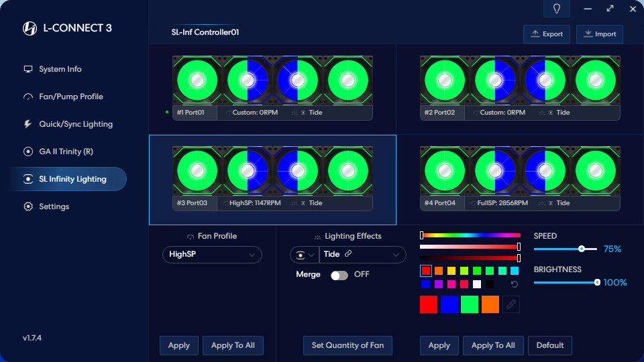Select the large orange color slot
Image resolution: width=644 pixels, height=362 pixels.
[x=490, y=304]
